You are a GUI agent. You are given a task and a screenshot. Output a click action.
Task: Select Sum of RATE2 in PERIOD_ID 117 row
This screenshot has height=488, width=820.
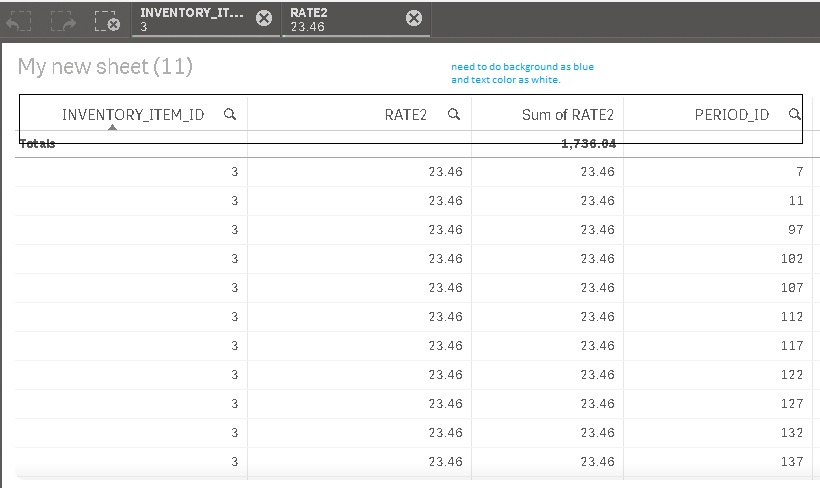[597, 346]
